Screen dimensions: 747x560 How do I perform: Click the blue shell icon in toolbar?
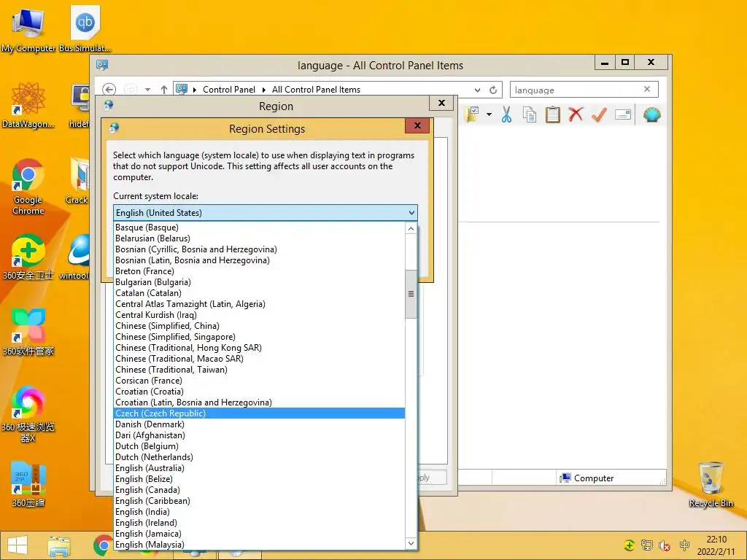coord(651,114)
